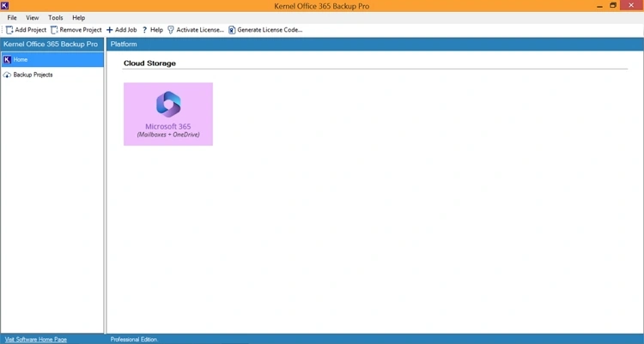Click the Add Project toolbar icon
644x344 pixels.
[x=9, y=30]
